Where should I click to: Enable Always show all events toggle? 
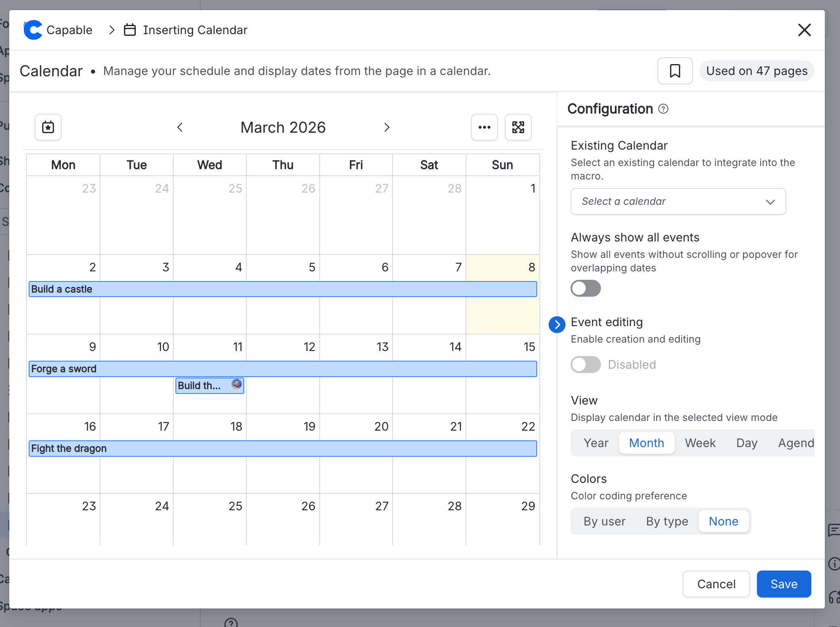(585, 289)
